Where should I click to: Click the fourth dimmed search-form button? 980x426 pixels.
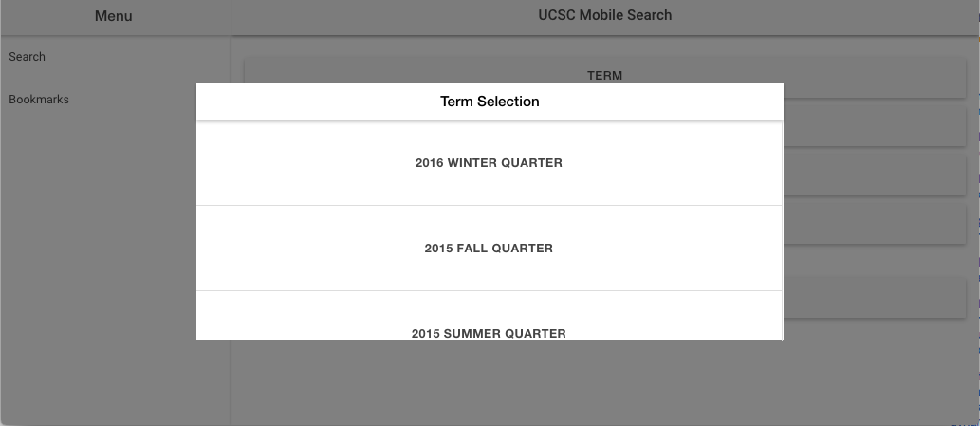pyautogui.click(x=873, y=224)
